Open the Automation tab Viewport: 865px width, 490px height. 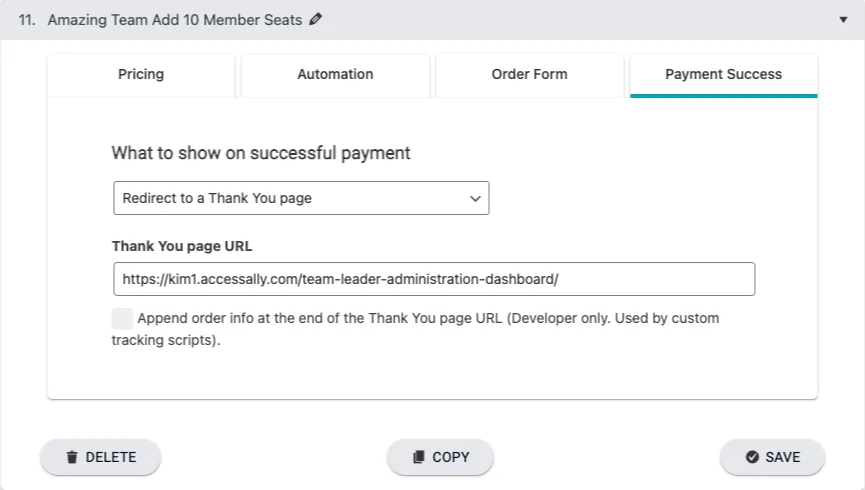[x=335, y=74]
